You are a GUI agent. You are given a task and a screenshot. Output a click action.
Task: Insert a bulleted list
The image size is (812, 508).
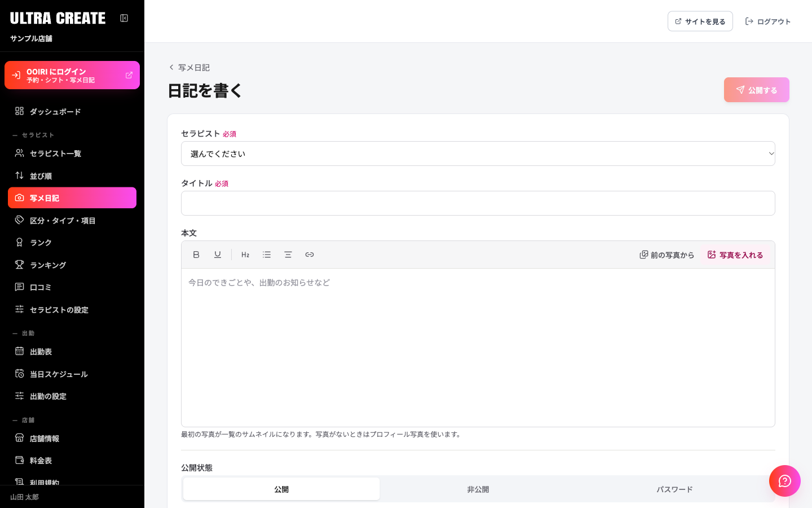pyautogui.click(x=267, y=255)
